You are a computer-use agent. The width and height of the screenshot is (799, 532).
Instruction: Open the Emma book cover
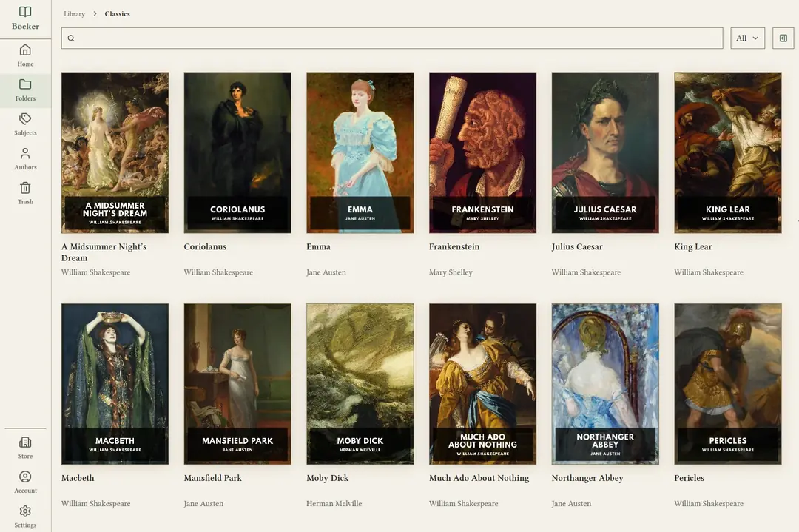[360, 152]
